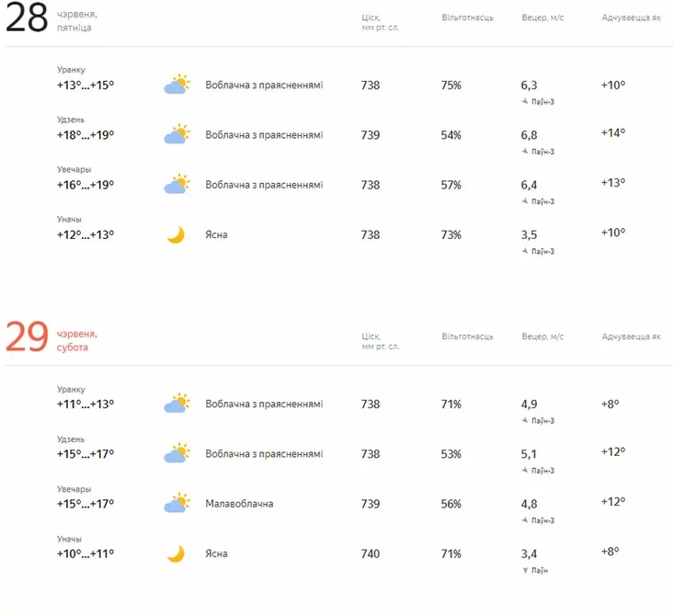
Task: Click the cloudy-sun icon for June 28 Увечары
Action: pyautogui.click(x=176, y=185)
